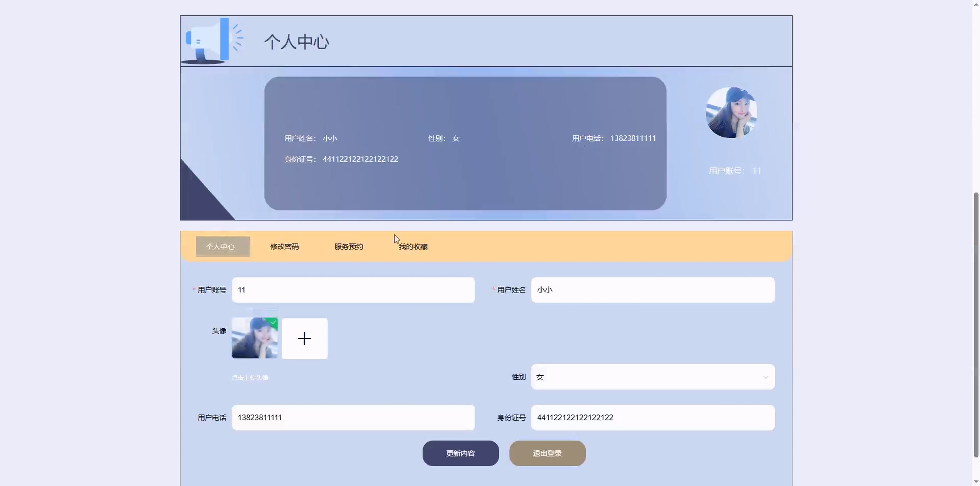Click the 身份证号 input field

coord(652,418)
